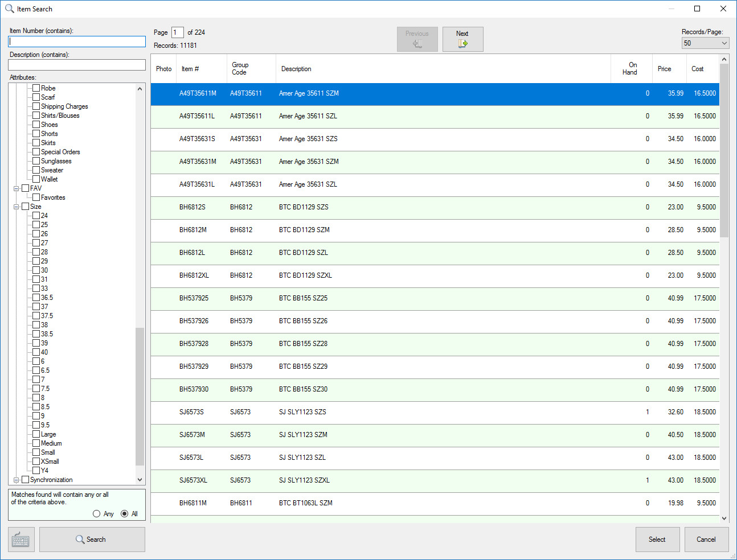
Task: Click the Item Number contains field
Action: point(77,42)
